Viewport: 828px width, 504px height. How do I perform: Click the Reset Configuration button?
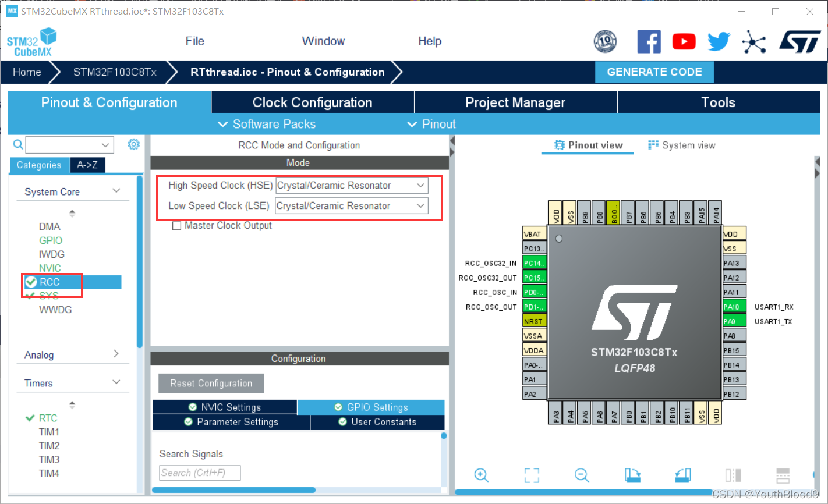tap(211, 384)
